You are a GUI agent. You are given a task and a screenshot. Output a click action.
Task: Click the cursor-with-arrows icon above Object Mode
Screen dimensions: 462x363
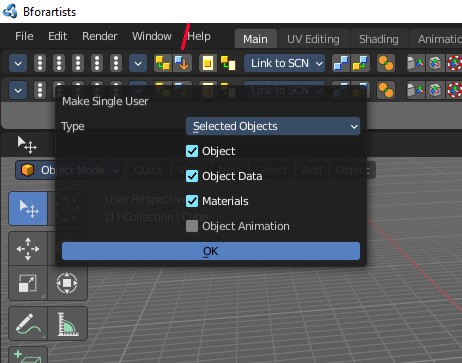click(x=27, y=144)
